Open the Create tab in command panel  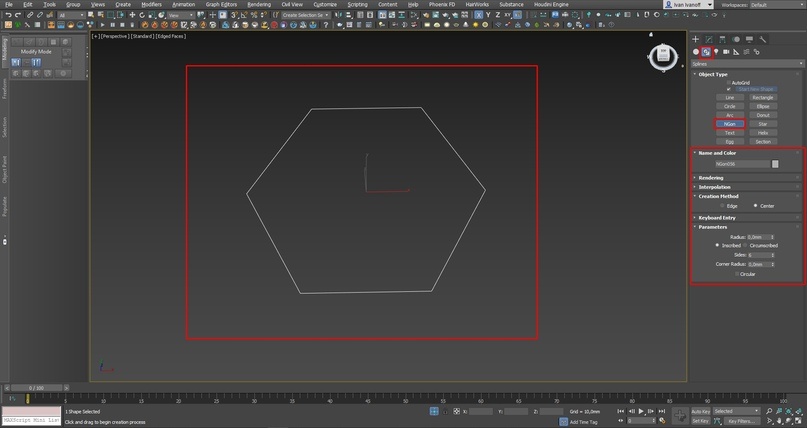click(695, 39)
